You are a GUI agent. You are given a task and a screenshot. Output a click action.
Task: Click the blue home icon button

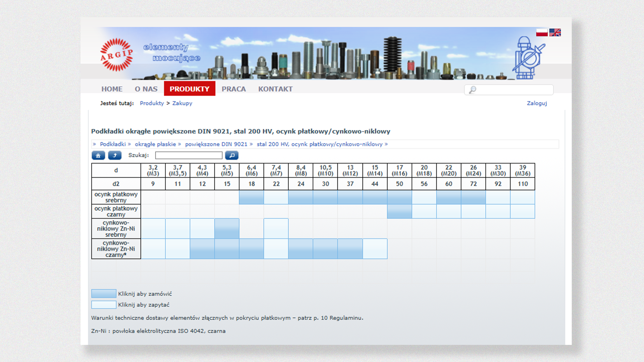98,156
